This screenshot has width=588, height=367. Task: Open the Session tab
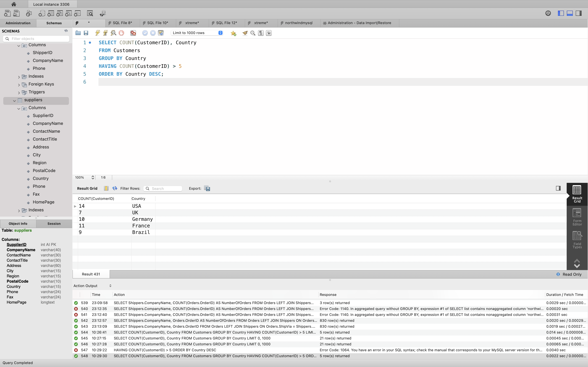(54, 223)
